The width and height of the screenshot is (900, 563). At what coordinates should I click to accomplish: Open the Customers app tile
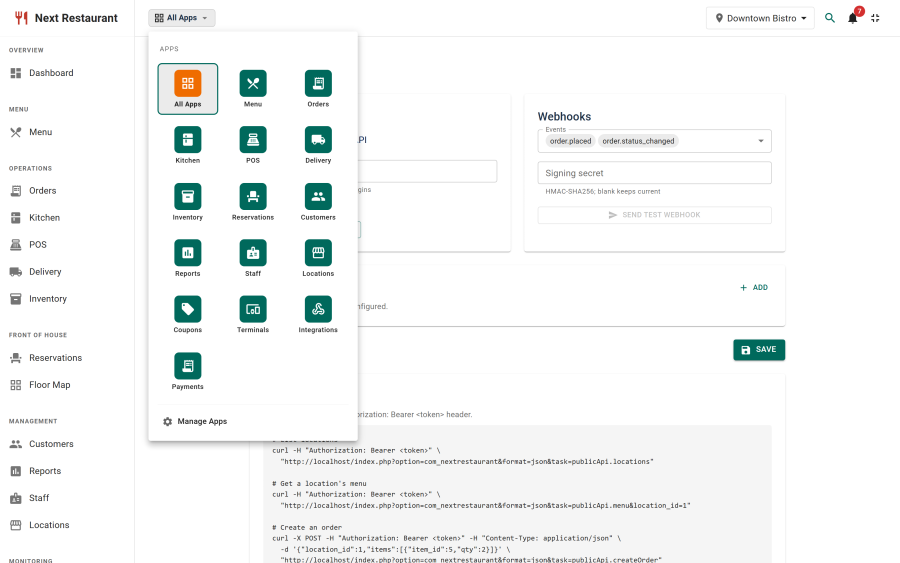[x=318, y=202]
